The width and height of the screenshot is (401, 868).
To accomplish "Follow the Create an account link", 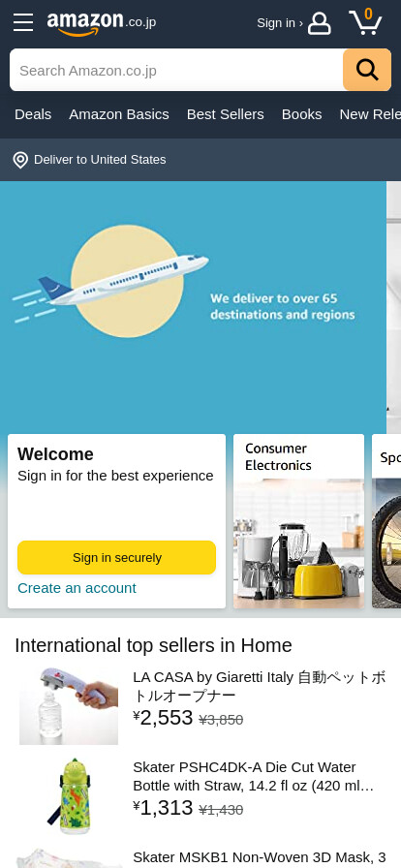I will point(77,588).
